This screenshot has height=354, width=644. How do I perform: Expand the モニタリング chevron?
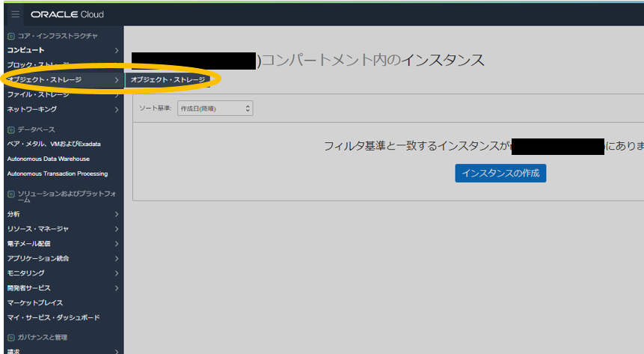click(x=117, y=273)
